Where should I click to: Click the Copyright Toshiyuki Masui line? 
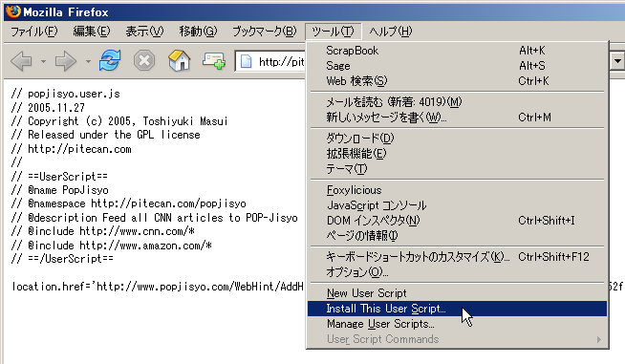[119, 121]
